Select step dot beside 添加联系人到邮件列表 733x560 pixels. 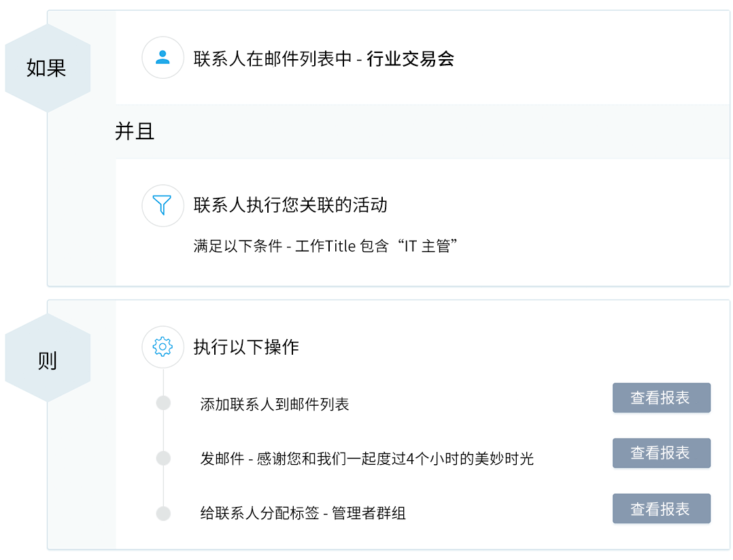(x=163, y=403)
